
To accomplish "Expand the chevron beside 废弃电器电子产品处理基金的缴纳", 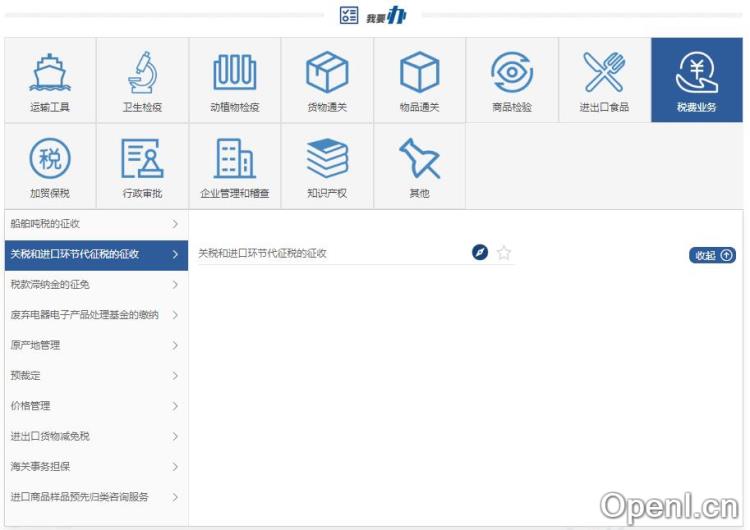I will 175,315.
